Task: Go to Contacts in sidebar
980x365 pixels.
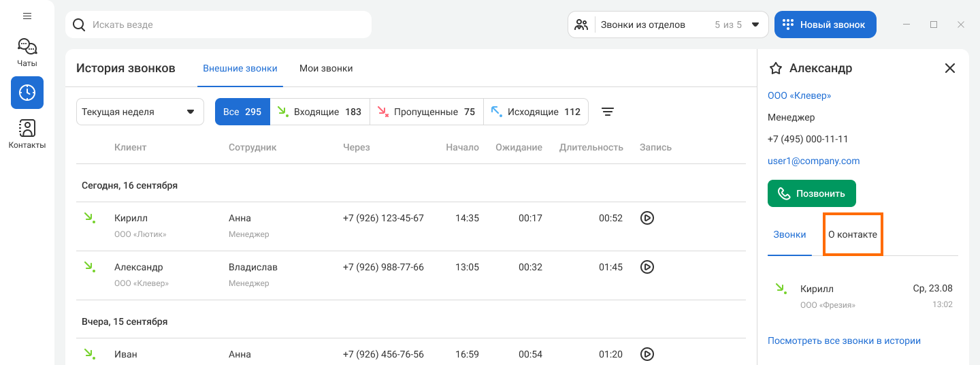Action: pos(27,134)
